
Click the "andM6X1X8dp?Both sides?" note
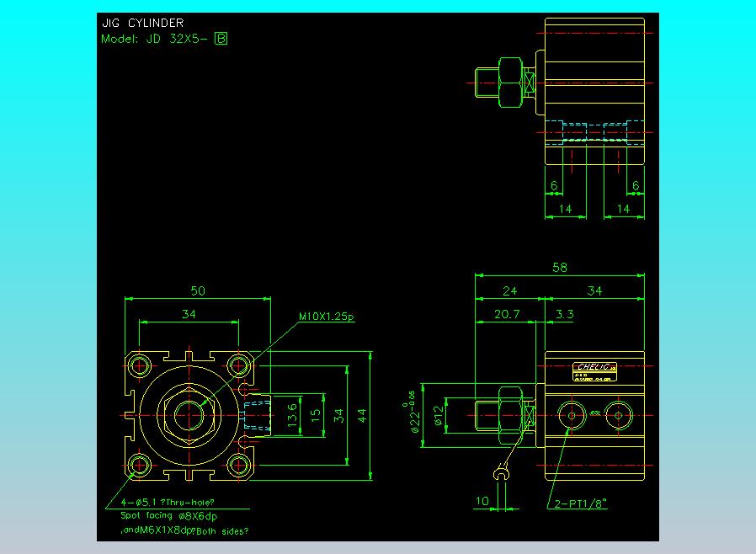tap(184, 531)
